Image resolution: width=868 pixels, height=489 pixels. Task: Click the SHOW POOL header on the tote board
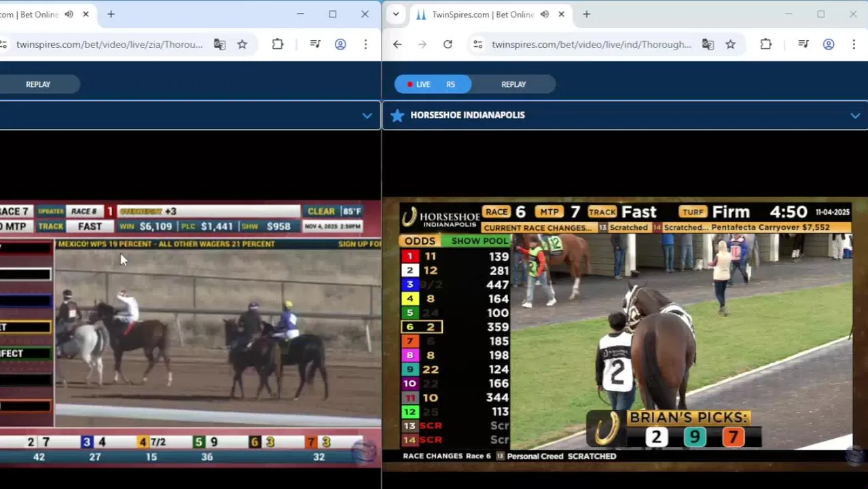tap(480, 240)
